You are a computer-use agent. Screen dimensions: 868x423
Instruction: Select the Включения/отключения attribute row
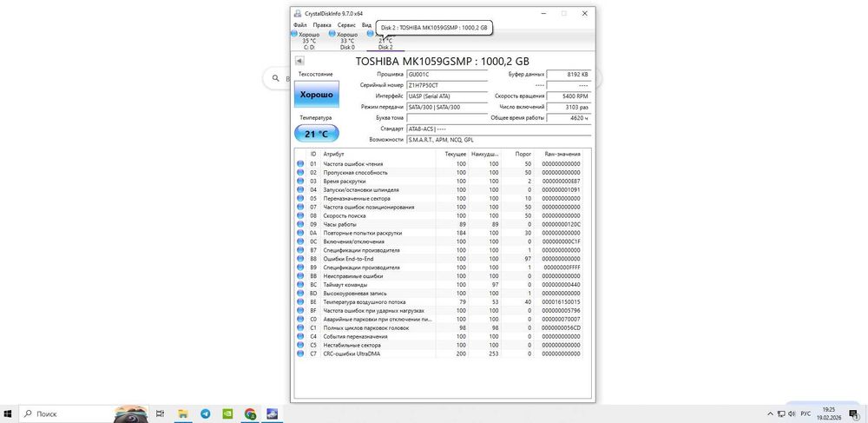[x=439, y=241]
